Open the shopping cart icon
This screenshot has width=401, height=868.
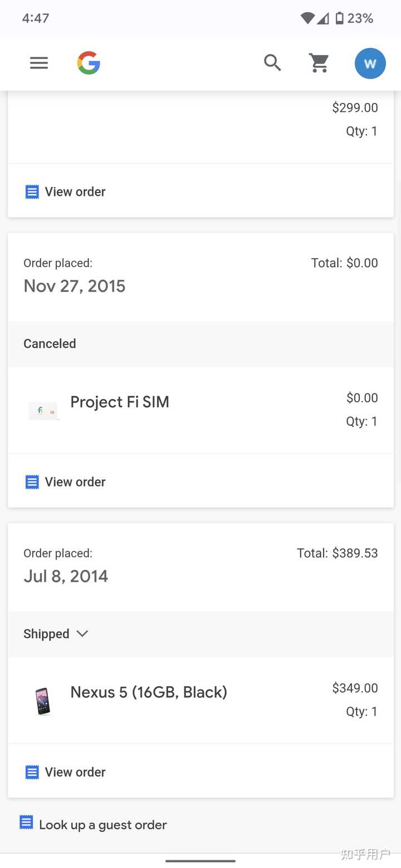pyautogui.click(x=319, y=63)
